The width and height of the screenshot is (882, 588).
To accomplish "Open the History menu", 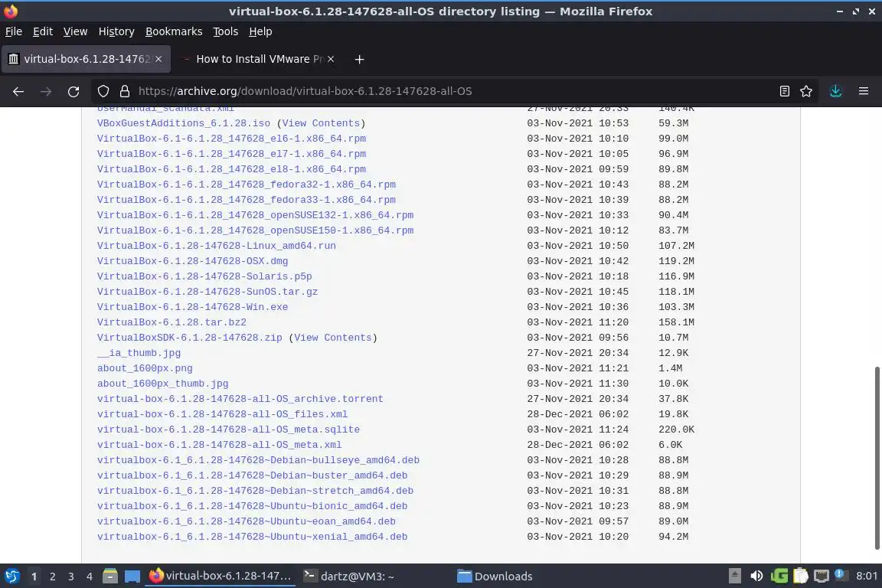I will tap(116, 31).
